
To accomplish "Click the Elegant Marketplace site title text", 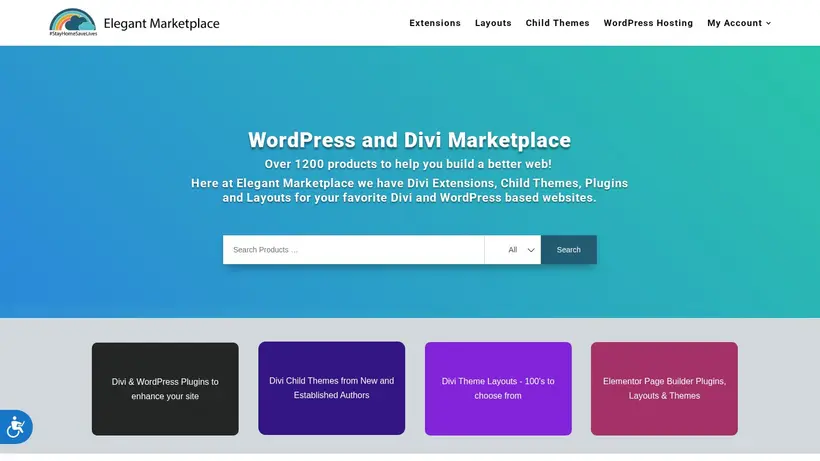I will click(162, 24).
